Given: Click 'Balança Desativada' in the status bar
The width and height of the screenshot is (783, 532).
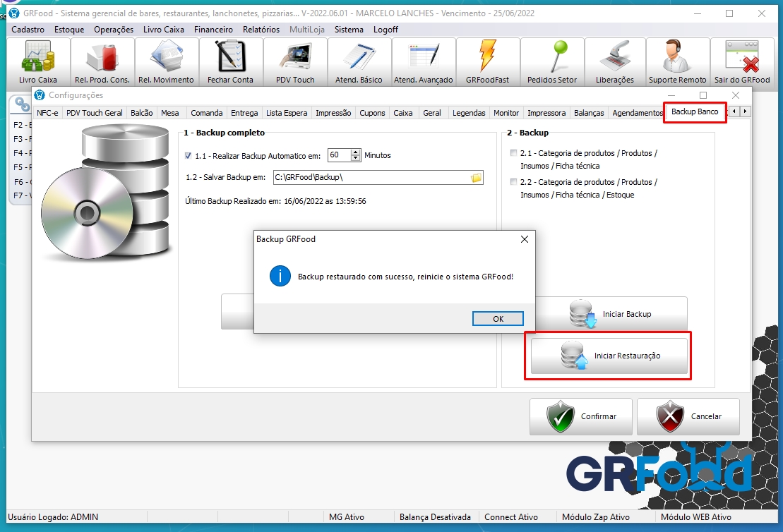Looking at the screenshot, I should pos(435,517).
